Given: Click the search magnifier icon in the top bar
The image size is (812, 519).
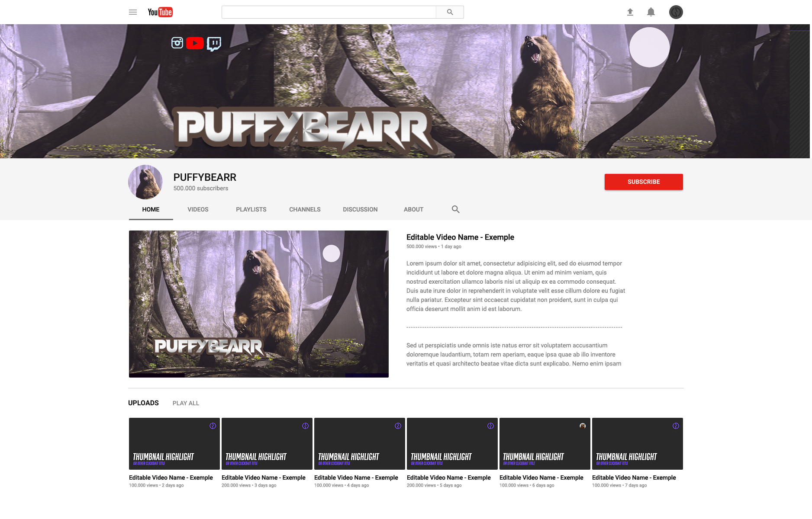Looking at the screenshot, I should point(450,12).
